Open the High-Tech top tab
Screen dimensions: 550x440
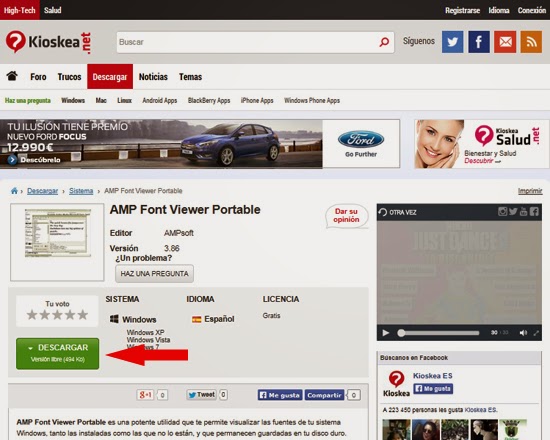pos(20,10)
